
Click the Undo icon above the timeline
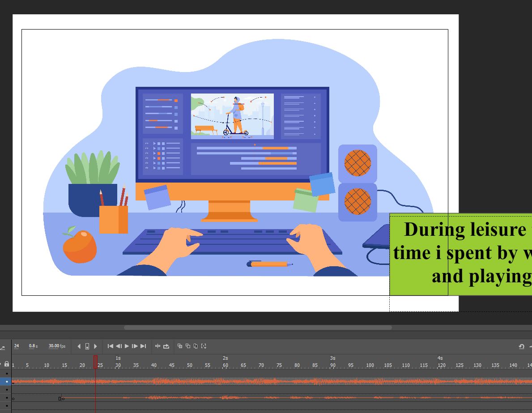click(x=522, y=346)
